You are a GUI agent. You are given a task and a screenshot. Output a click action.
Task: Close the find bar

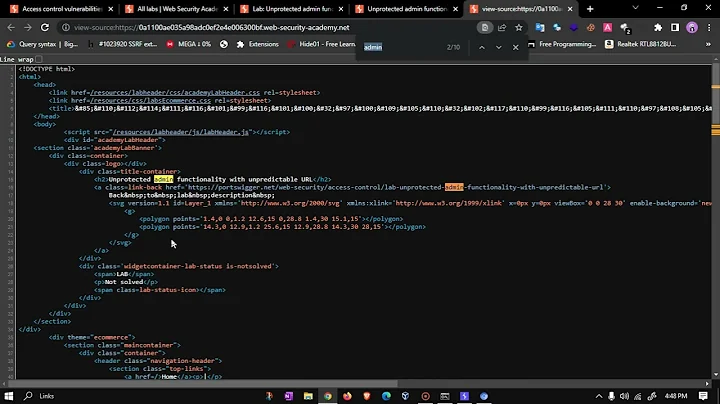click(x=516, y=47)
